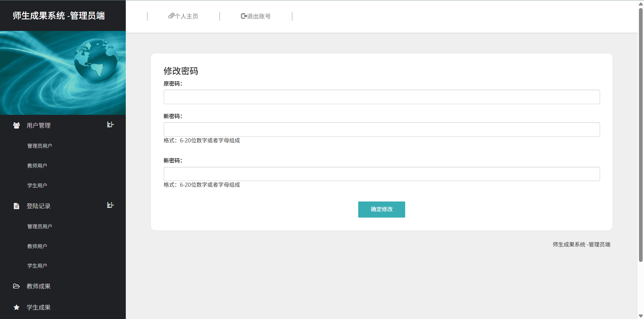
Task: Click the logout icon next to 退出账号
Action: pos(244,16)
